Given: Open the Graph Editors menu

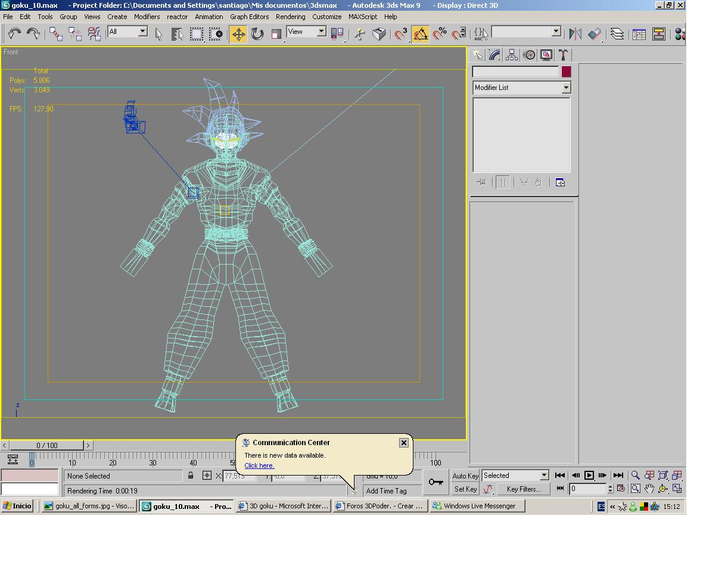Looking at the screenshot, I should click(249, 17).
